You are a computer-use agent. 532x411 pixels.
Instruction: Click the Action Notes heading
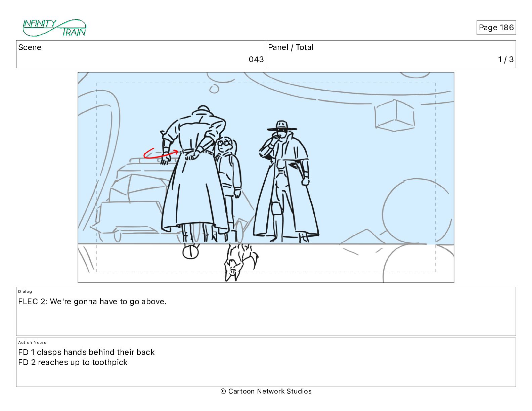pos(32,342)
